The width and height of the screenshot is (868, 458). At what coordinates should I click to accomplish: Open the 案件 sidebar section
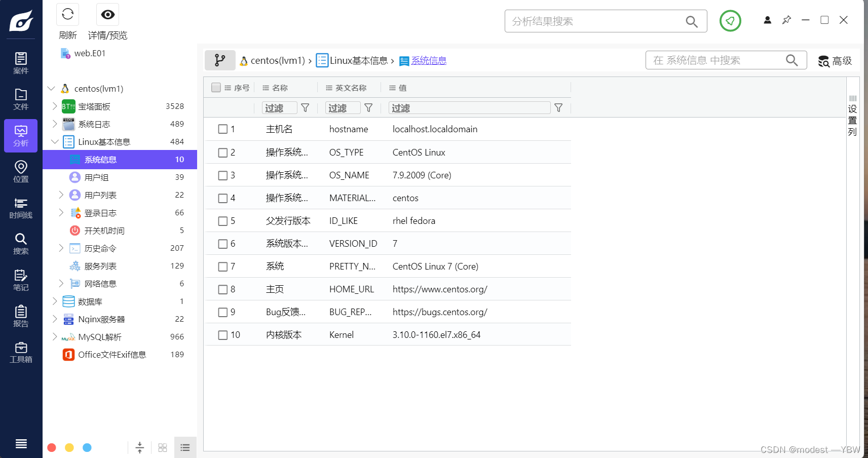click(x=21, y=63)
